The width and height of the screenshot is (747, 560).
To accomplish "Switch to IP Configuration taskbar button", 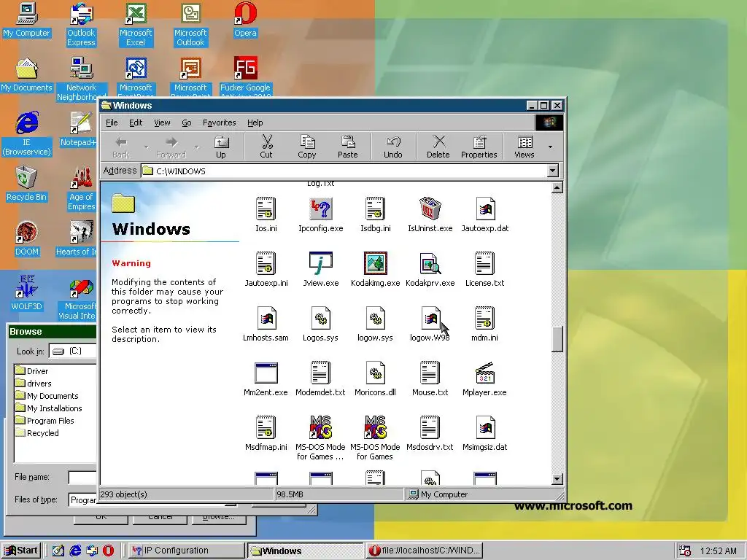I will coord(186,551).
